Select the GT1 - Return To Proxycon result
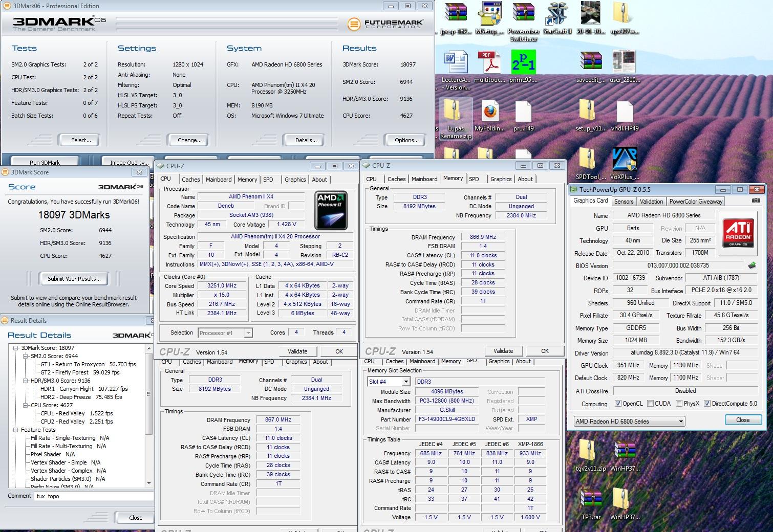 pos(88,364)
